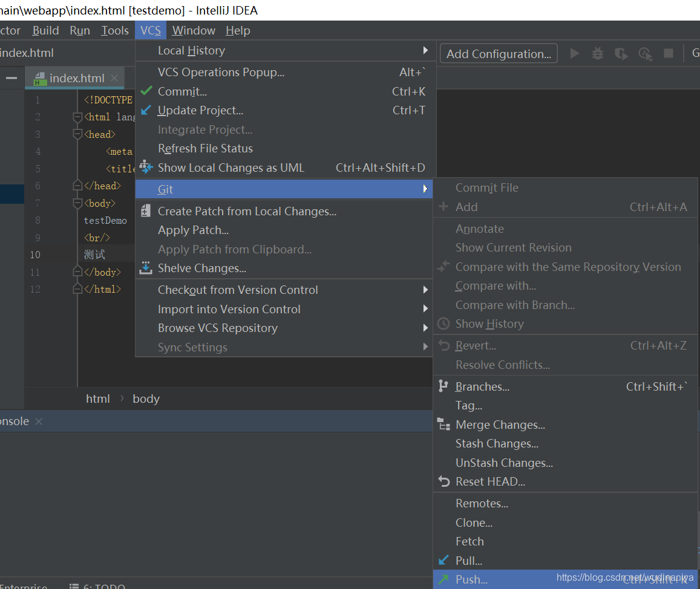Click the Merge Changes icon
This screenshot has width=700, height=589.
[443, 425]
